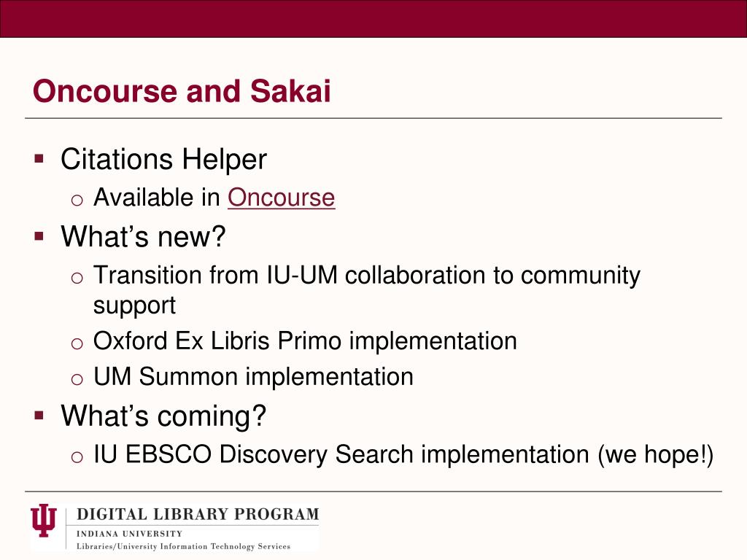Viewport: 747px width, 560px height.
Task: Select the Oxford Ex Libris Primo implementation line
Action: (305, 341)
